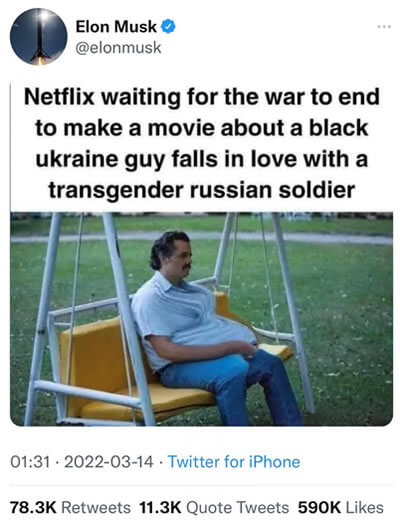Click the blue verified checkmark badge

coord(168,27)
